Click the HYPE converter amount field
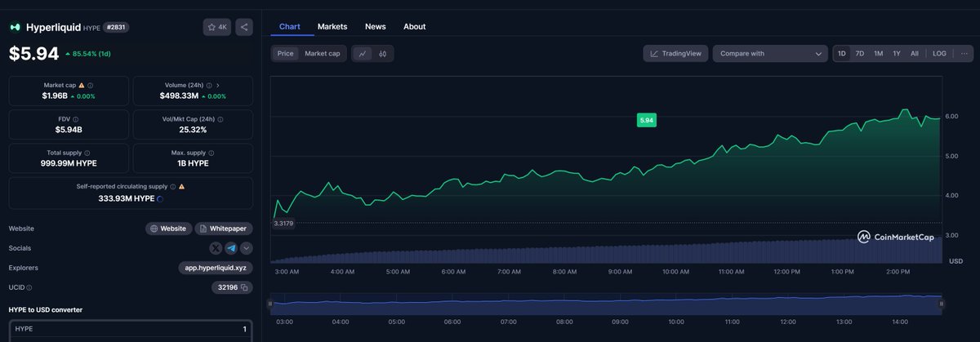 (130, 329)
